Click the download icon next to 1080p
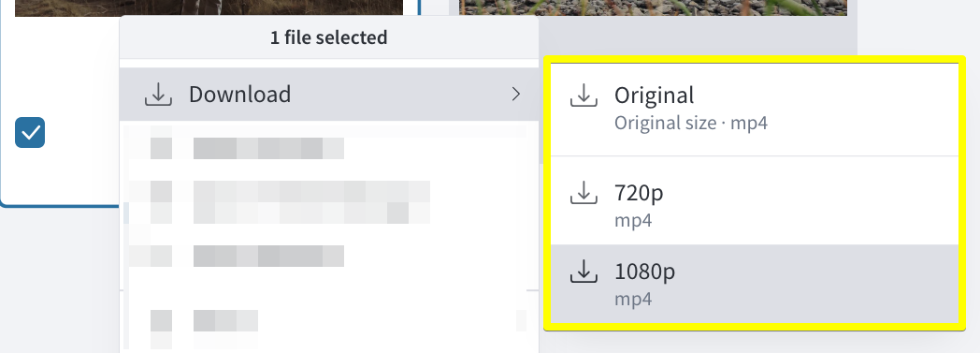 click(584, 271)
